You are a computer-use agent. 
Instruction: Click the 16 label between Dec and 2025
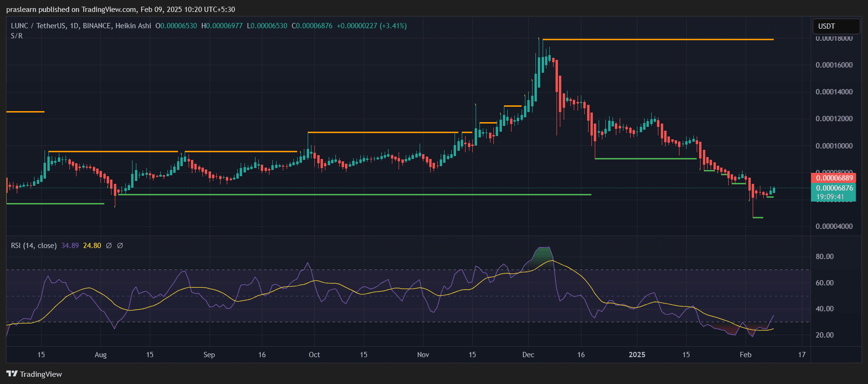tap(581, 355)
